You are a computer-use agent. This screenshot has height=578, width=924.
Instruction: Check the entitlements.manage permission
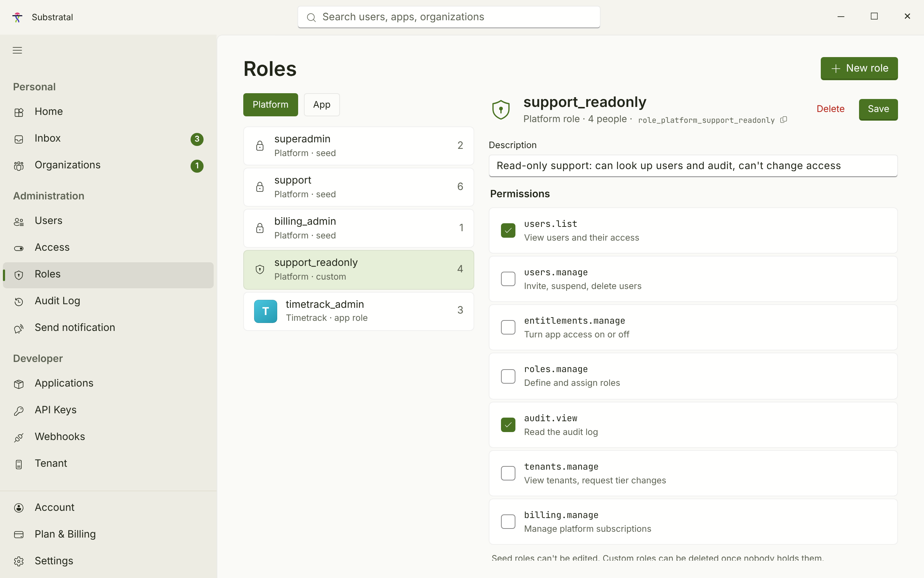click(508, 327)
